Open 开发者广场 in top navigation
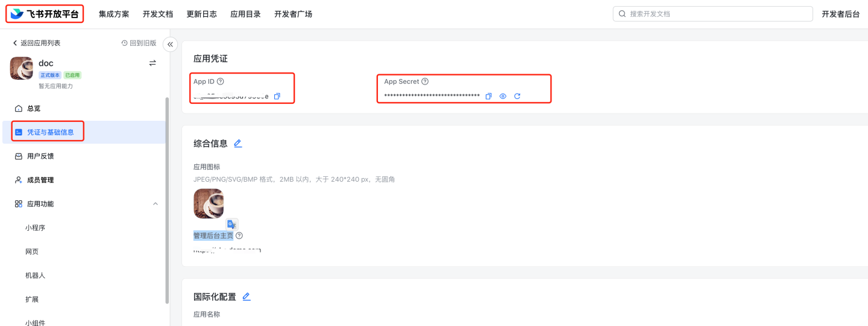The width and height of the screenshot is (868, 326). 293,14
